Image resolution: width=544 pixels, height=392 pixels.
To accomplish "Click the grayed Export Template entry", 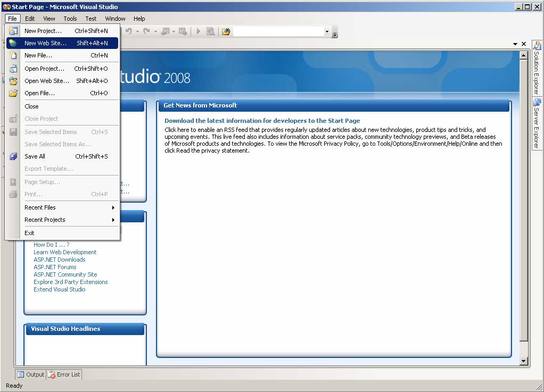I will pyautogui.click(x=62, y=169).
